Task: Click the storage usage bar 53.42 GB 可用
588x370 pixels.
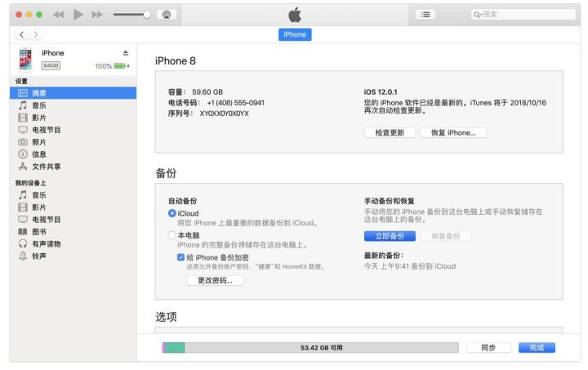Action: pos(310,348)
